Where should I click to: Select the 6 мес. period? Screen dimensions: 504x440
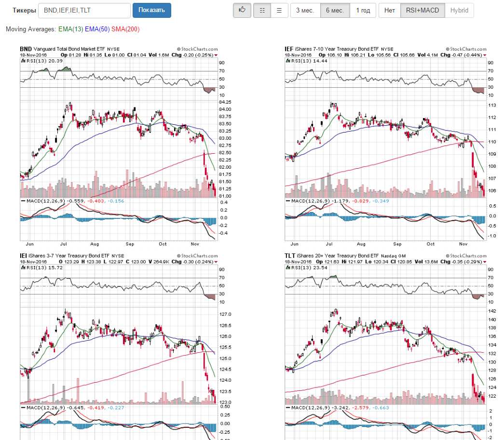[335, 10]
